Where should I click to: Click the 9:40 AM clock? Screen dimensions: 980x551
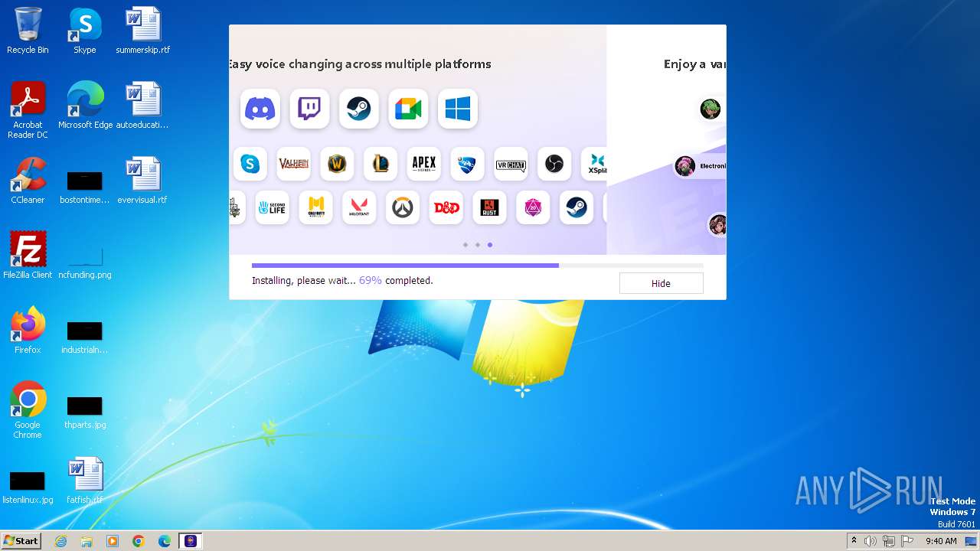pos(941,541)
